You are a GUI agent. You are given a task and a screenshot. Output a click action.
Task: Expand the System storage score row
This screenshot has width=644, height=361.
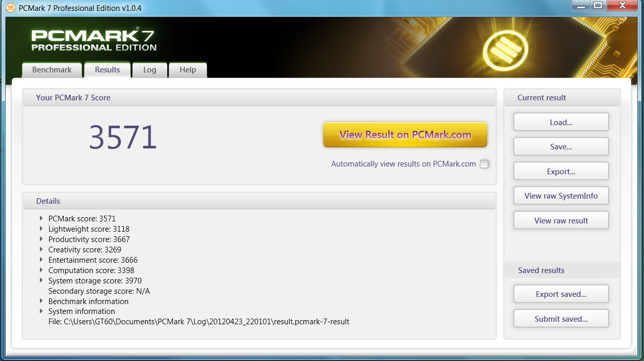41,280
